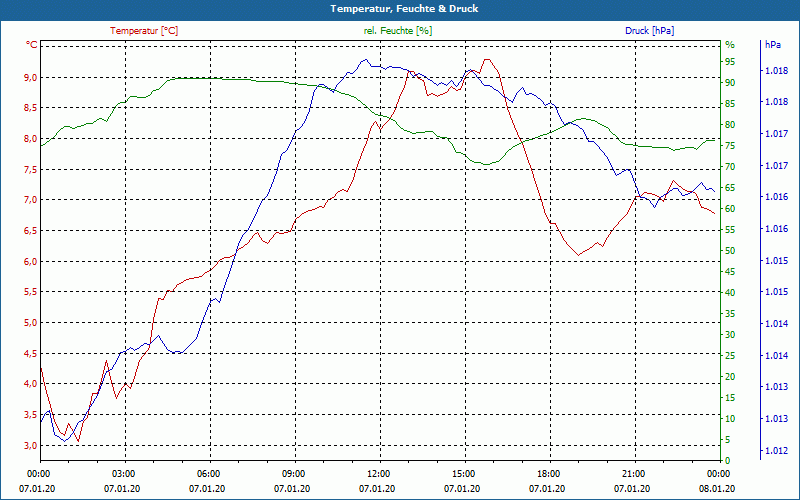Click the '03:00' time axis label
The image size is (800, 500).
pyautogui.click(x=125, y=473)
